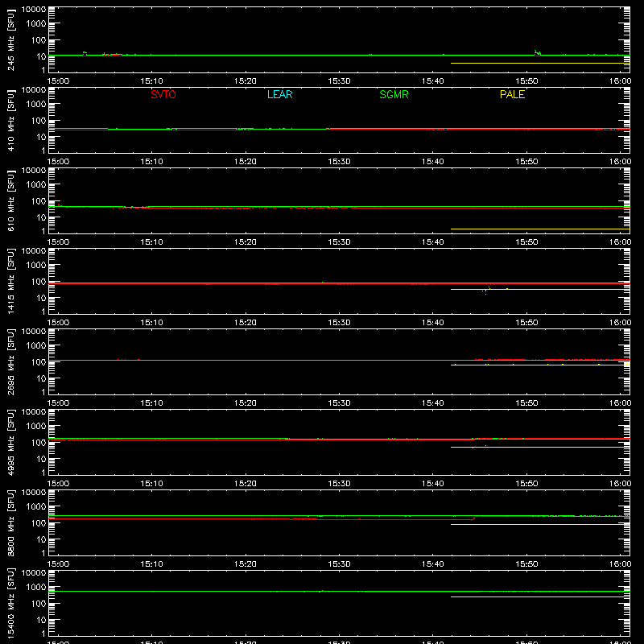Click the 10000 tick of 245 MHz panel
644x644 pixels.
(x=34, y=10)
